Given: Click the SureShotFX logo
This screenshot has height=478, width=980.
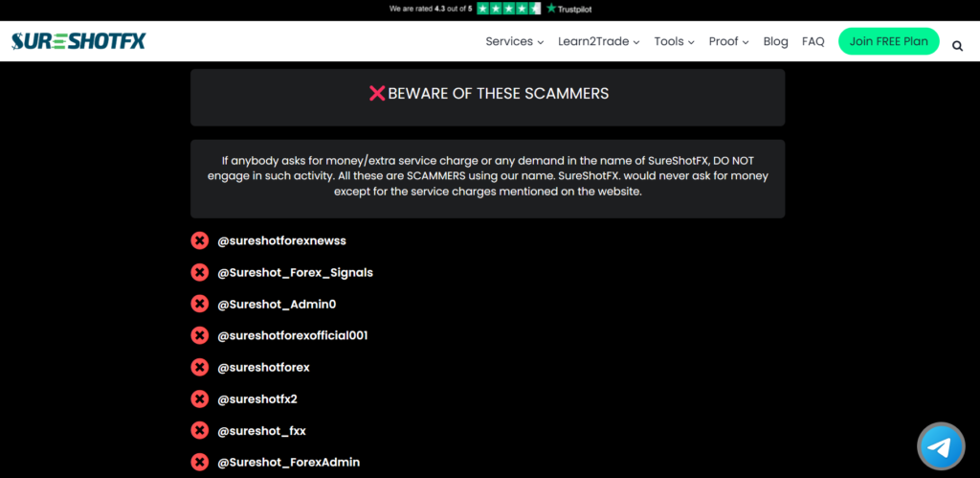Looking at the screenshot, I should [x=78, y=41].
